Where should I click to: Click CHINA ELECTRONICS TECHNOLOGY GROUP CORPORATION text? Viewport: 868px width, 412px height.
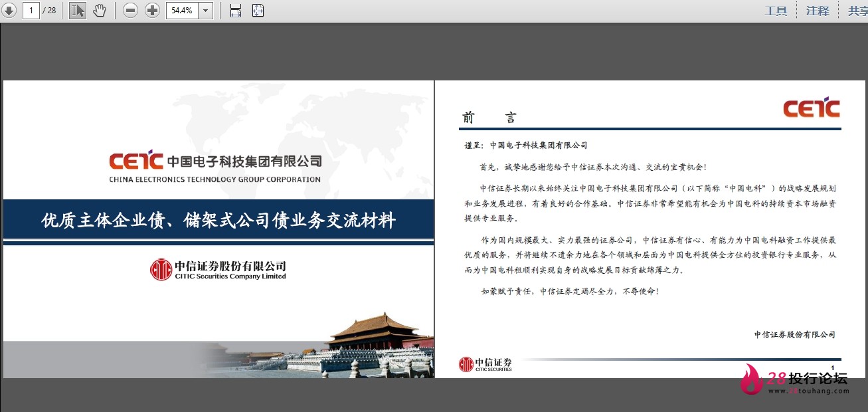215,179
